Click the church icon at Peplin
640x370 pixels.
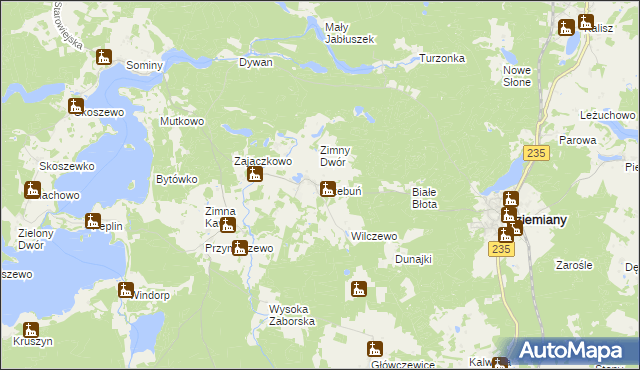tap(93, 221)
